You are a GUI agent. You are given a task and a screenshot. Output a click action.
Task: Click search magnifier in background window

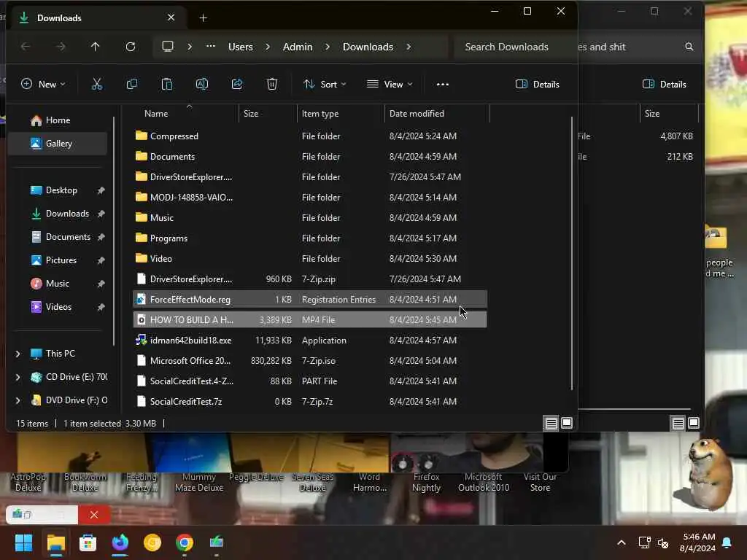(689, 47)
